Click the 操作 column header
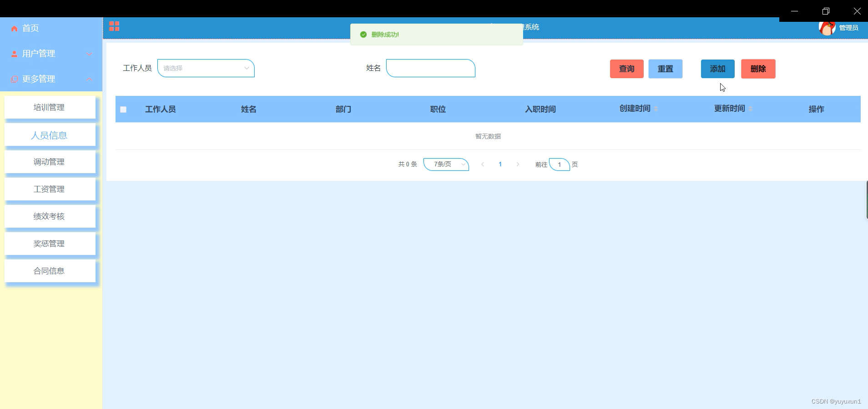The width and height of the screenshot is (868, 409). pyautogui.click(x=817, y=110)
